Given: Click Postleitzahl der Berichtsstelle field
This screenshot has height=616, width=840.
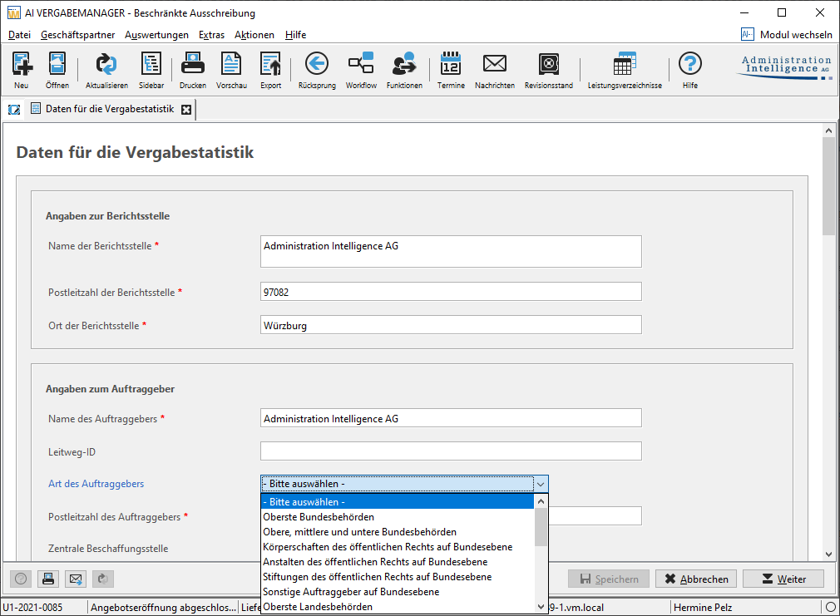Looking at the screenshot, I should click(x=451, y=292).
